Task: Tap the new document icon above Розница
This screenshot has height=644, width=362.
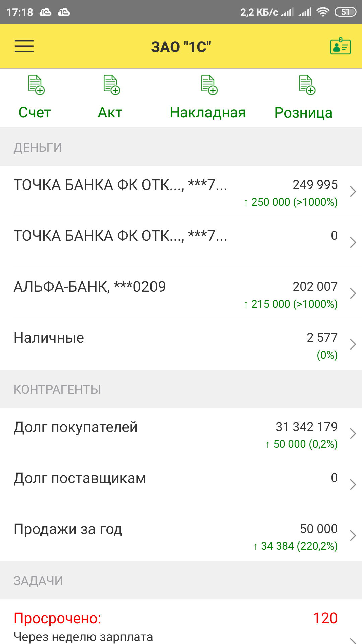Action: click(307, 85)
